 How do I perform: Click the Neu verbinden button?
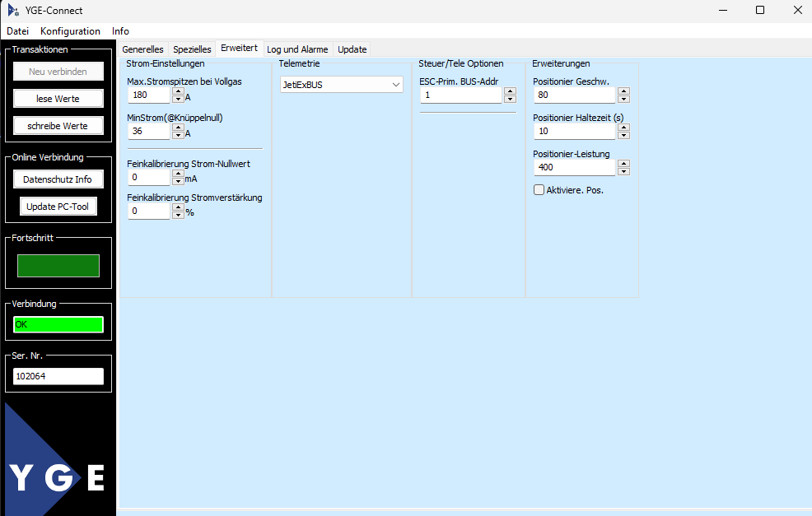58,72
